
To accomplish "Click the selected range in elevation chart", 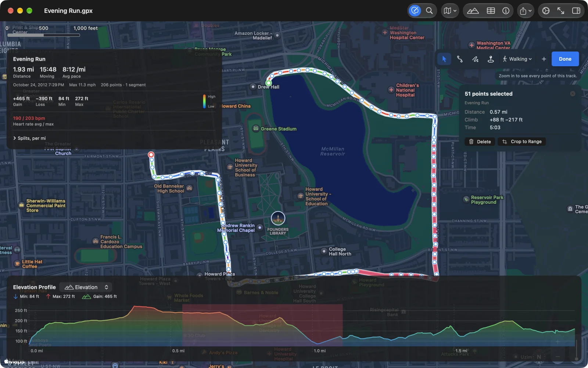I will tap(262, 325).
